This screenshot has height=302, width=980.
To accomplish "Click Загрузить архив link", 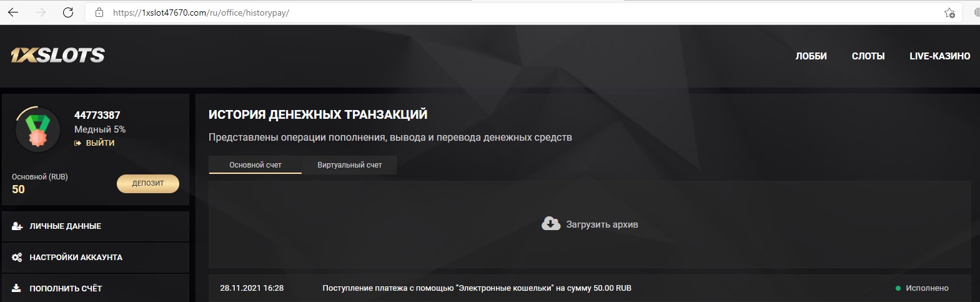I will point(602,224).
